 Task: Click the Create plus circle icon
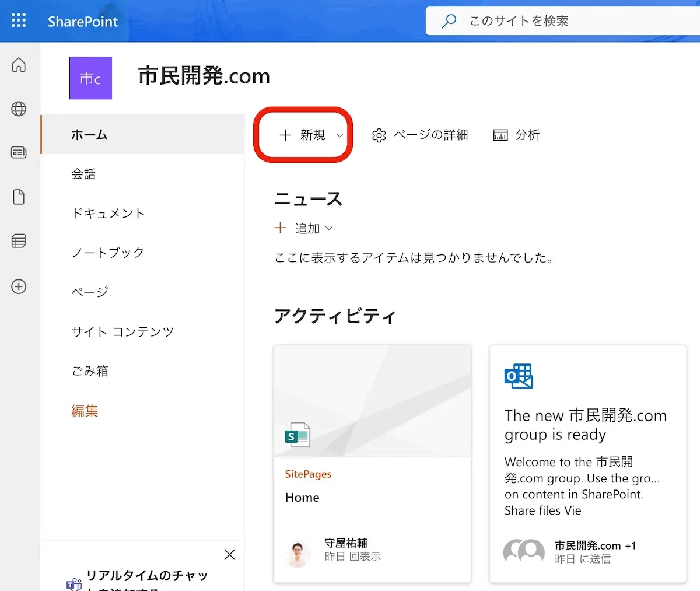(x=19, y=286)
